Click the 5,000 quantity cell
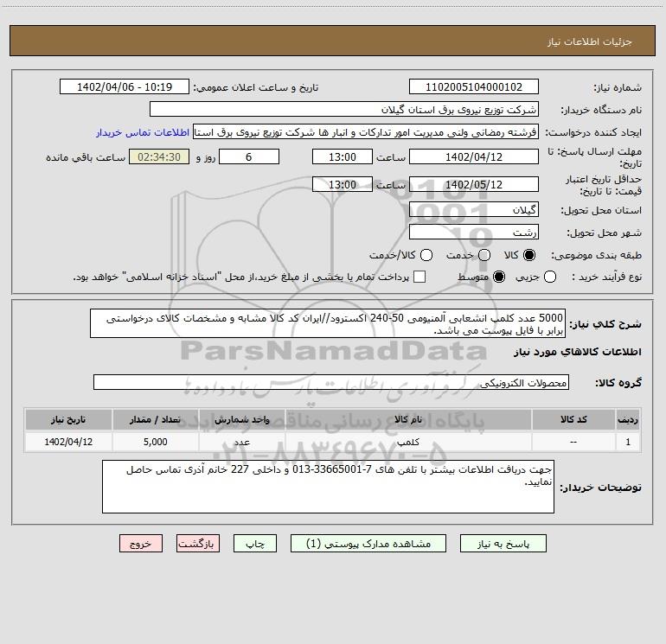 tap(155, 442)
